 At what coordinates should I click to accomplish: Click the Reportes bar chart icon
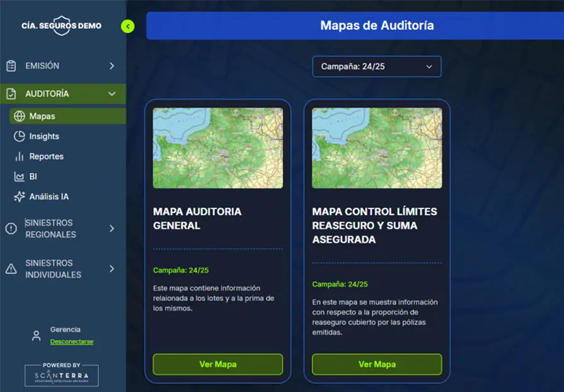point(19,156)
